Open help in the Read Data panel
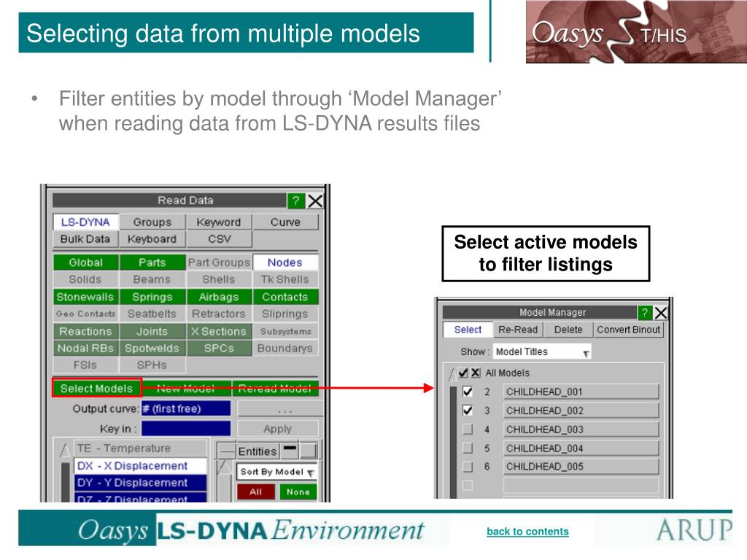747x560 pixels. coord(295,201)
